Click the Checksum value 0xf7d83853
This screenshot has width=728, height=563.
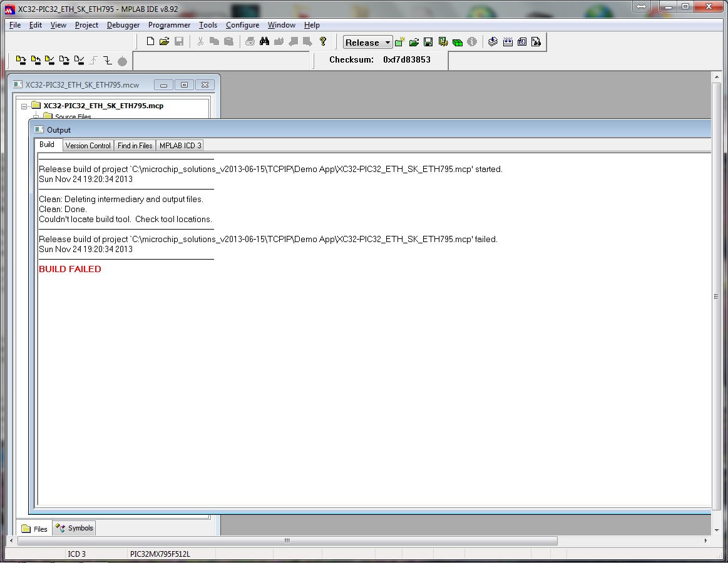coord(407,60)
